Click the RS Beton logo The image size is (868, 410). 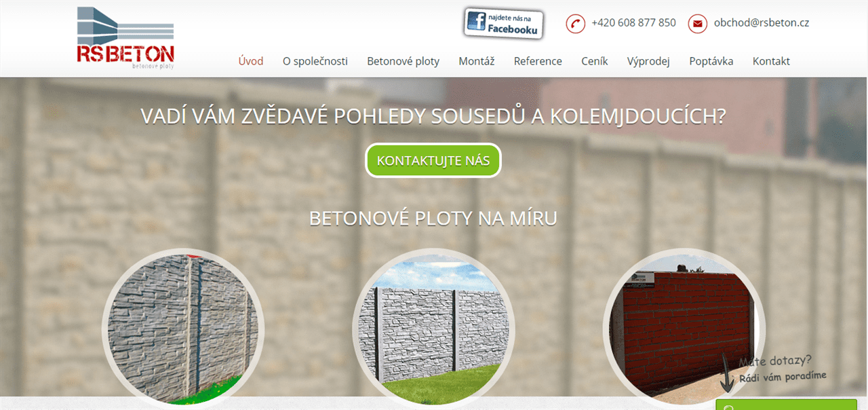[125, 38]
